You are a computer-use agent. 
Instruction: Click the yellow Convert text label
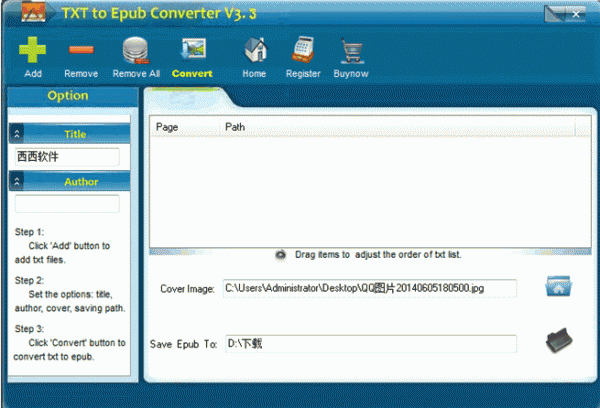point(192,73)
